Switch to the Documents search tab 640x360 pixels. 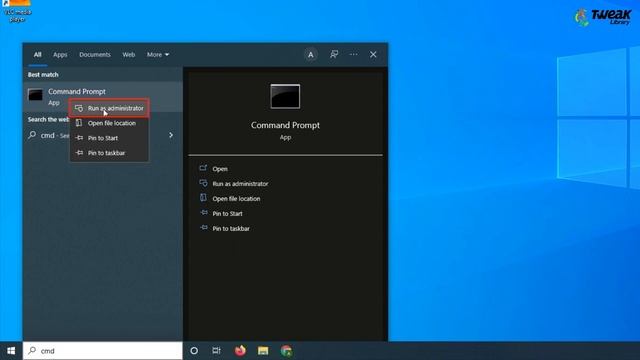tap(95, 54)
